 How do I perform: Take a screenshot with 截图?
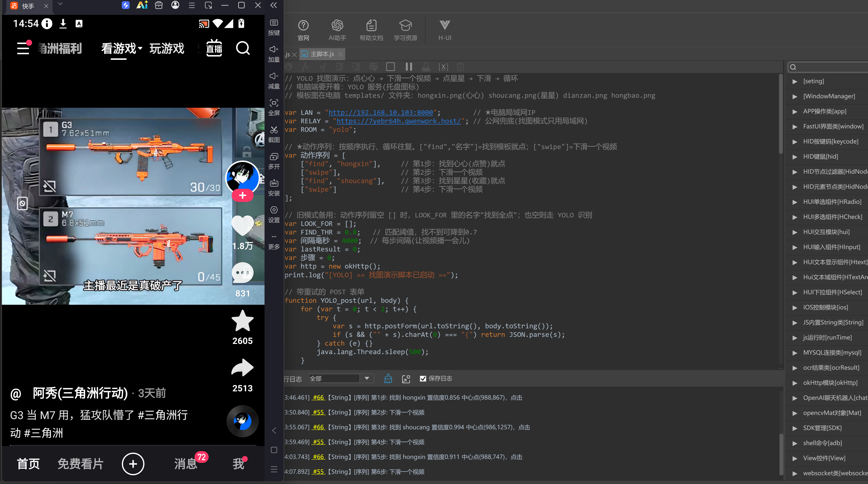coord(274,134)
